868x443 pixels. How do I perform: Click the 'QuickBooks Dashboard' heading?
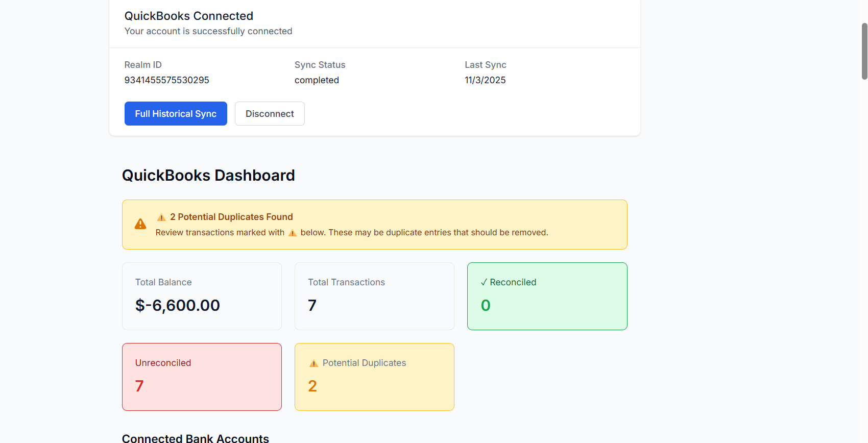208,175
